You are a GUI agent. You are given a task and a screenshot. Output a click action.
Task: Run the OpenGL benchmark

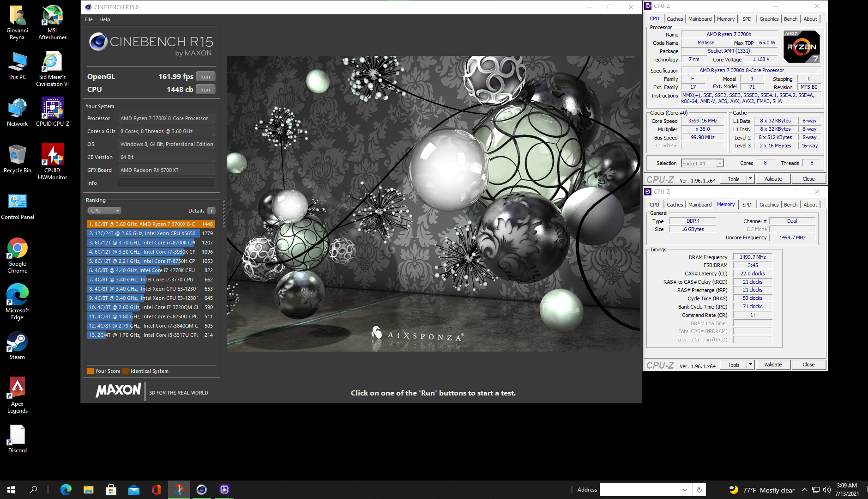coord(205,77)
